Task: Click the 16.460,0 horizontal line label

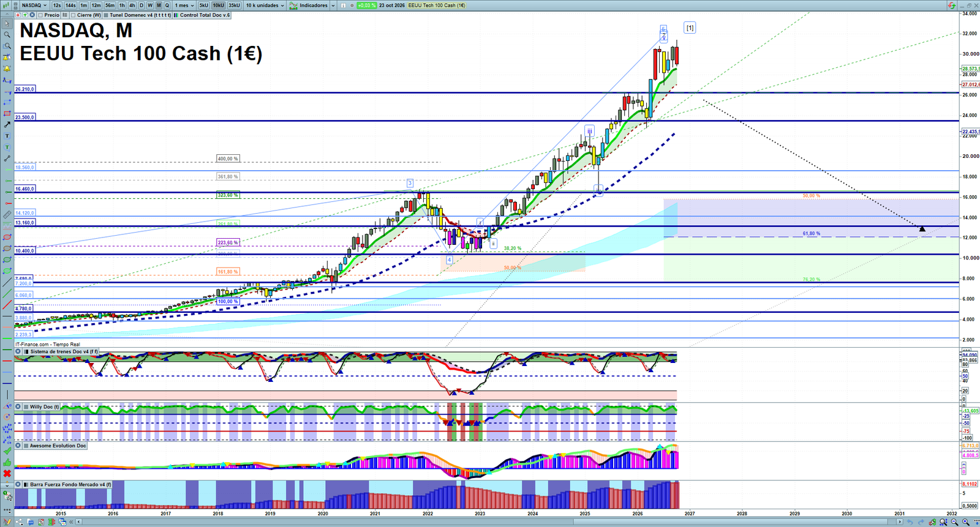Action: [24, 189]
